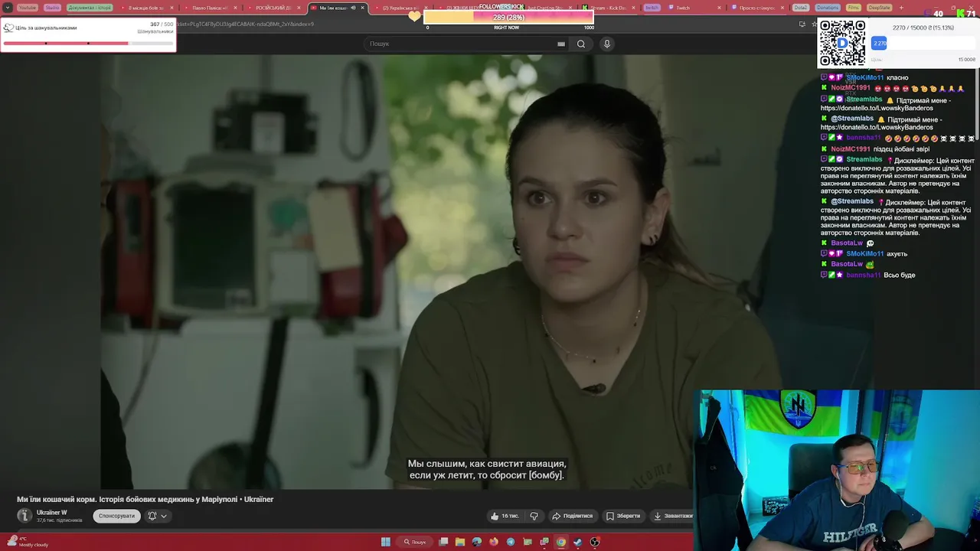Switch to the Stream - Kick Dashboard tab
Viewport: 980px width, 551px height.
coord(608,8)
